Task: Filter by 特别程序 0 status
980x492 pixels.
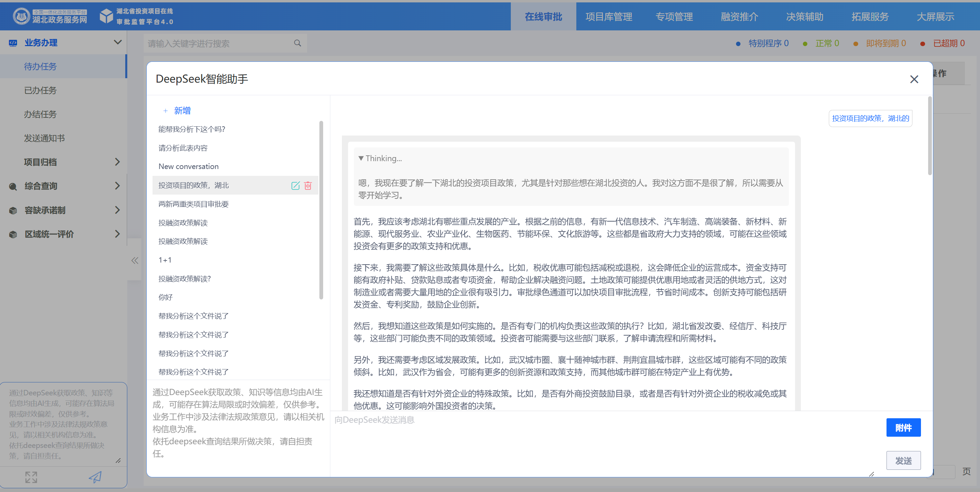Action: pos(763,43)
